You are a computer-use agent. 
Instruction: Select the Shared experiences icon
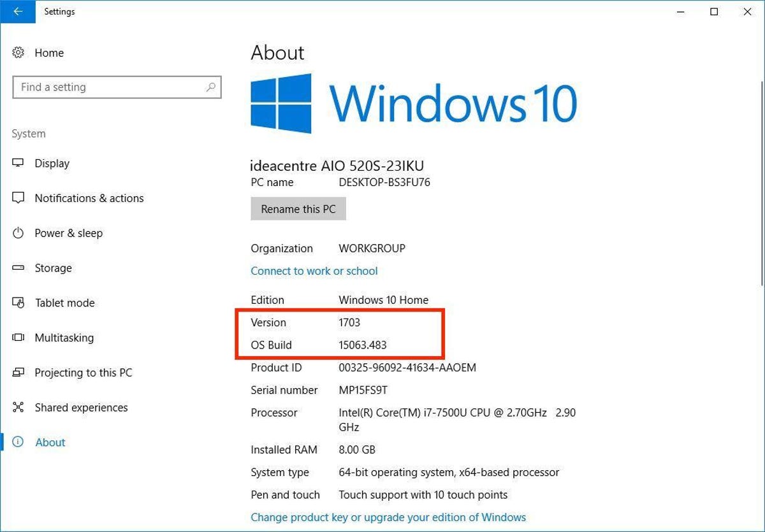point(19,407)
